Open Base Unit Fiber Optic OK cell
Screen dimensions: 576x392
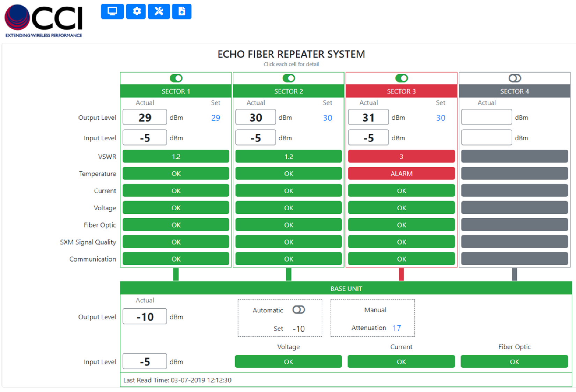click(515, 361)
